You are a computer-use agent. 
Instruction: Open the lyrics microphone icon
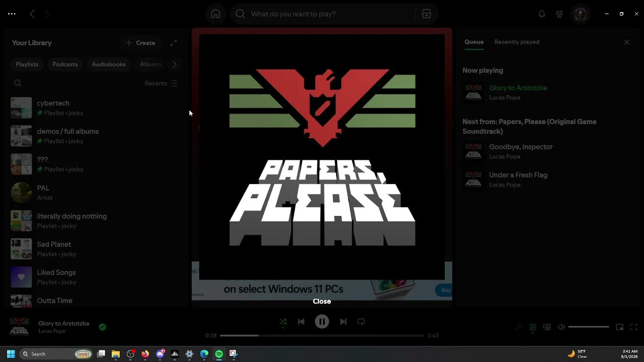519,327
